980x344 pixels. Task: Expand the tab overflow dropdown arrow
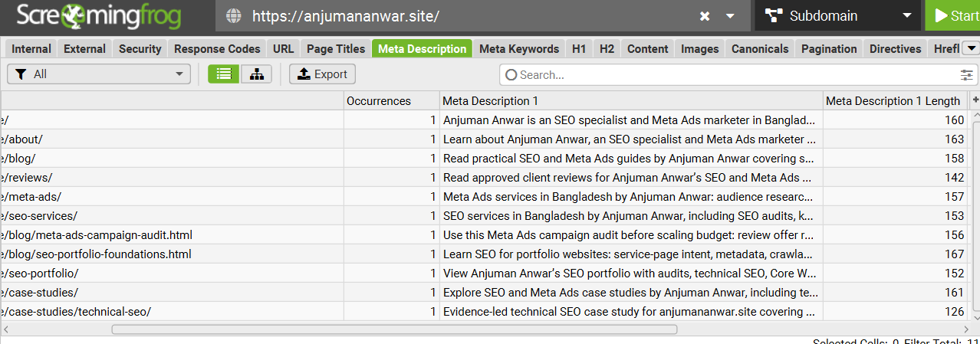coord(971,48)
